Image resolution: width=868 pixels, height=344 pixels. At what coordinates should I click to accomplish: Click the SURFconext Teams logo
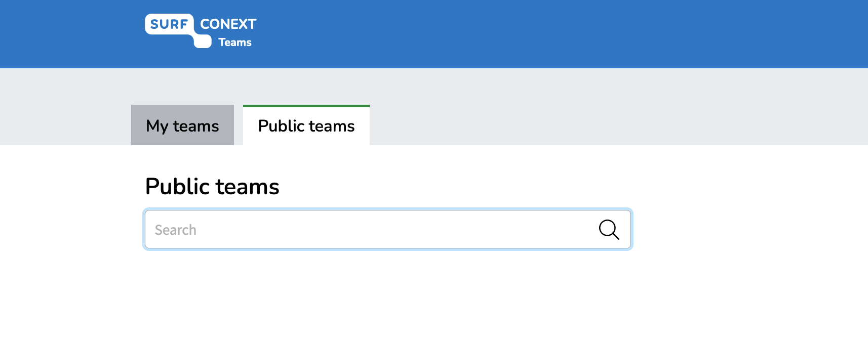point(201,31)
